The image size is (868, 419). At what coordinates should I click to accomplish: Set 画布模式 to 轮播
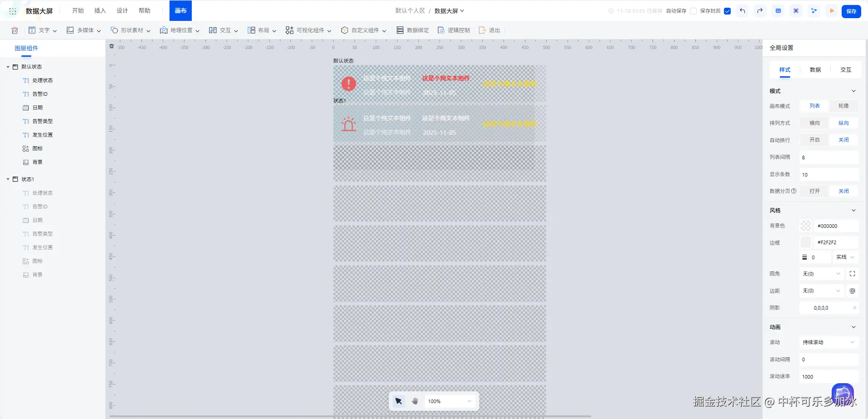pos(843,106)
